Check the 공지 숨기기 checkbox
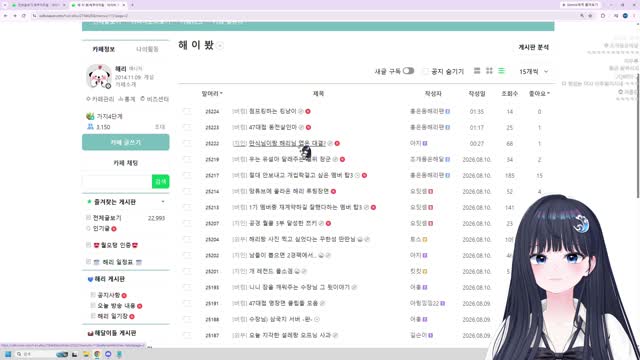 [x=425, y=71]
